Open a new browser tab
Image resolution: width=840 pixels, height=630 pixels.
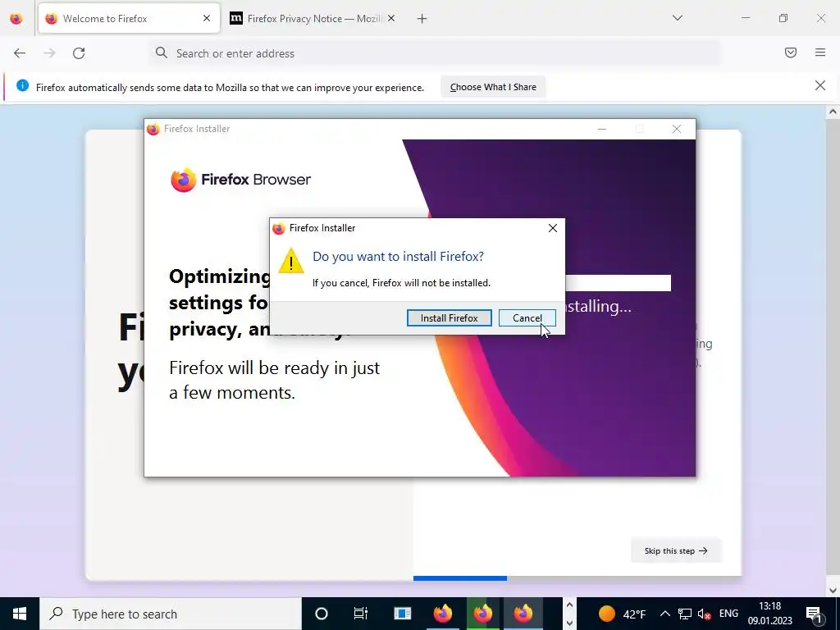pos(422,19)
